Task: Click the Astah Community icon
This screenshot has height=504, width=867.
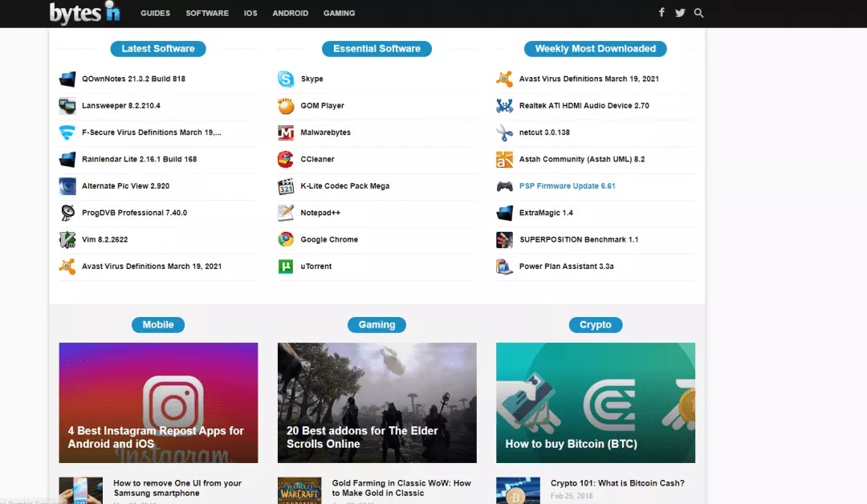Action: click(x=504, y=159)
